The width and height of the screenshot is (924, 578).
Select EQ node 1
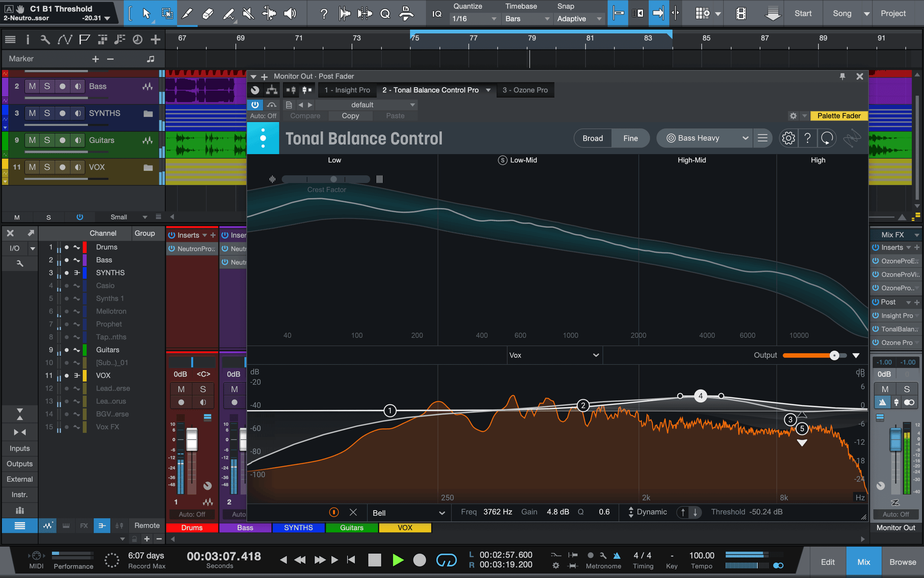[x=390, y=410]
